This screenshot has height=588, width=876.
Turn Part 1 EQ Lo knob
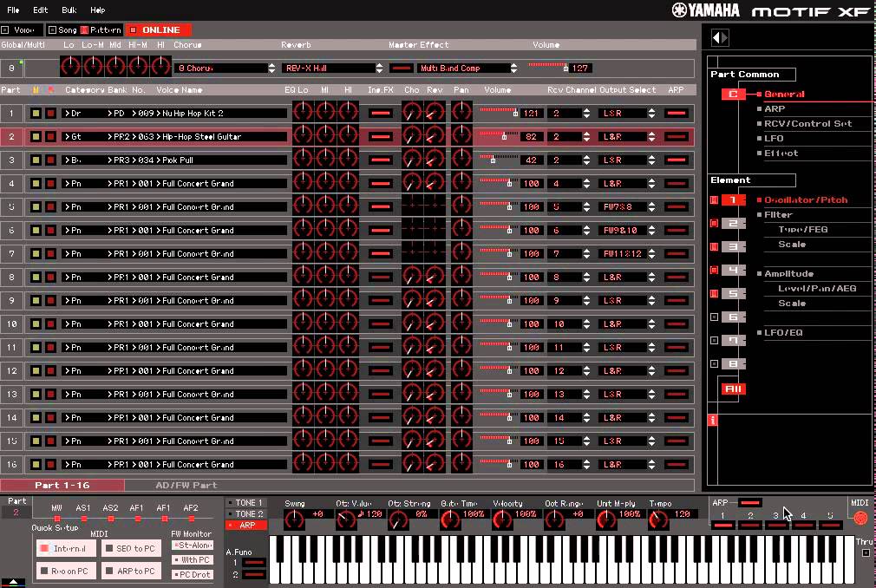pos(303,112)
